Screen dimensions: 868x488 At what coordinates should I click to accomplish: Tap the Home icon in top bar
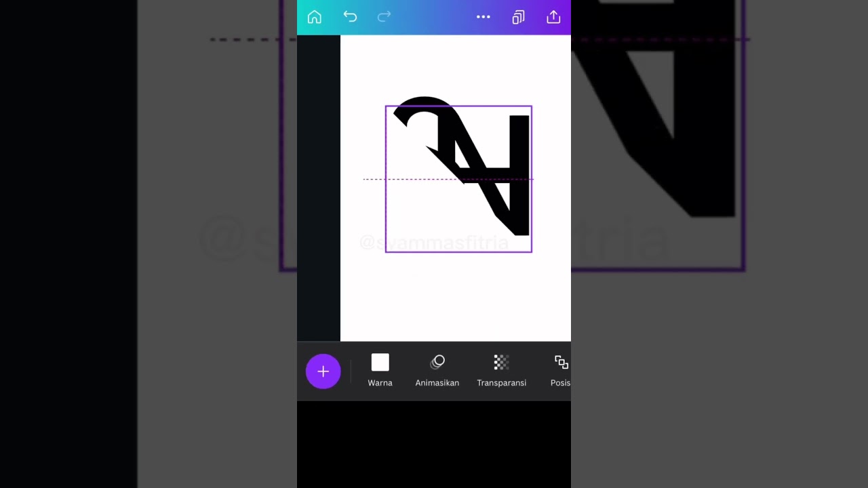pyautogui.click(x=314, y=17)
